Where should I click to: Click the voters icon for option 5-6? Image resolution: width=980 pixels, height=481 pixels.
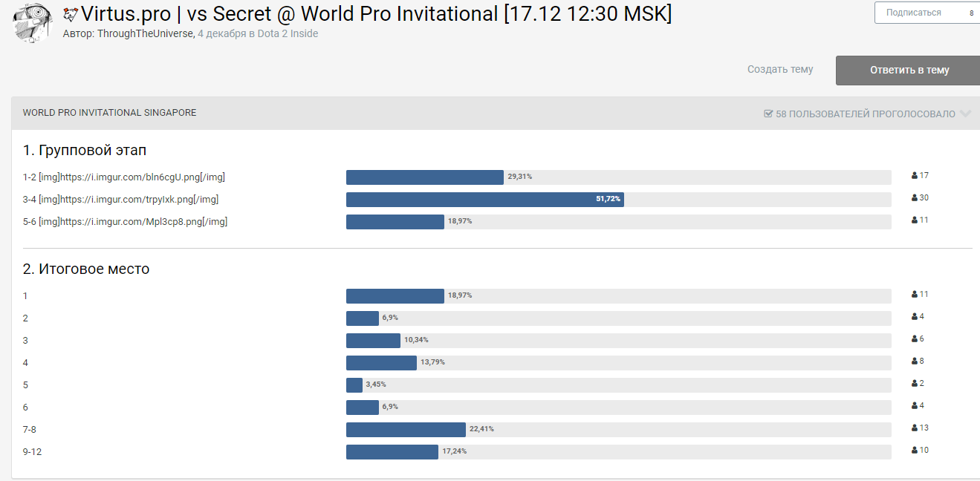click(915, 220)
